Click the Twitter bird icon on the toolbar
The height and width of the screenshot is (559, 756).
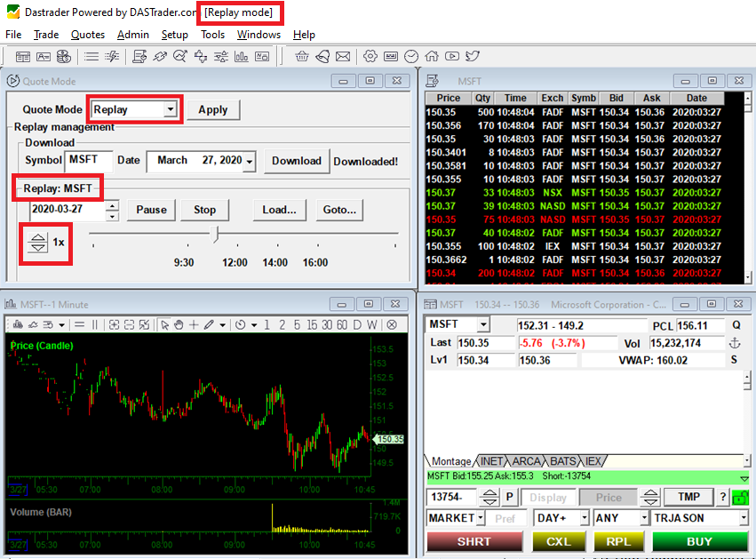click(x=472, y=55)
